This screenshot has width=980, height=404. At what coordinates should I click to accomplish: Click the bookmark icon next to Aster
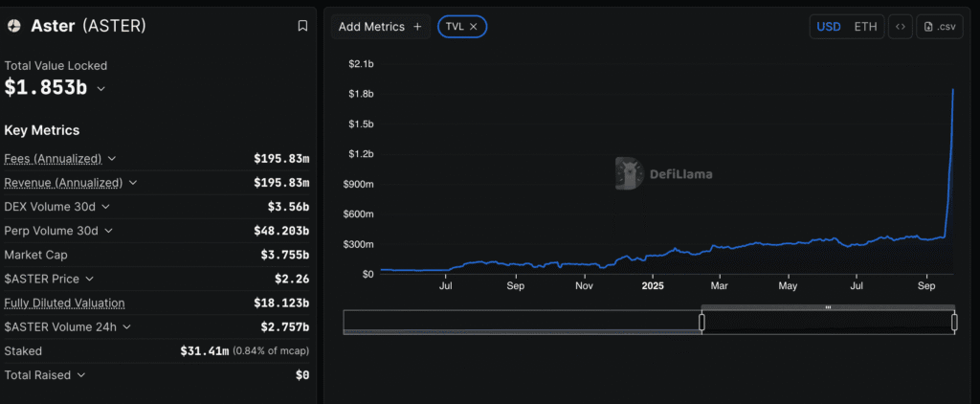point(302,27)
